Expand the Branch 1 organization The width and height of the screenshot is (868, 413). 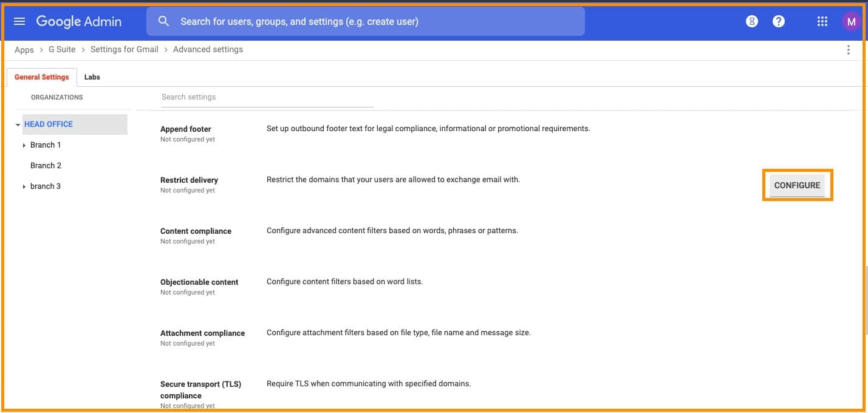pyautogui.click(x=24, y=146)
